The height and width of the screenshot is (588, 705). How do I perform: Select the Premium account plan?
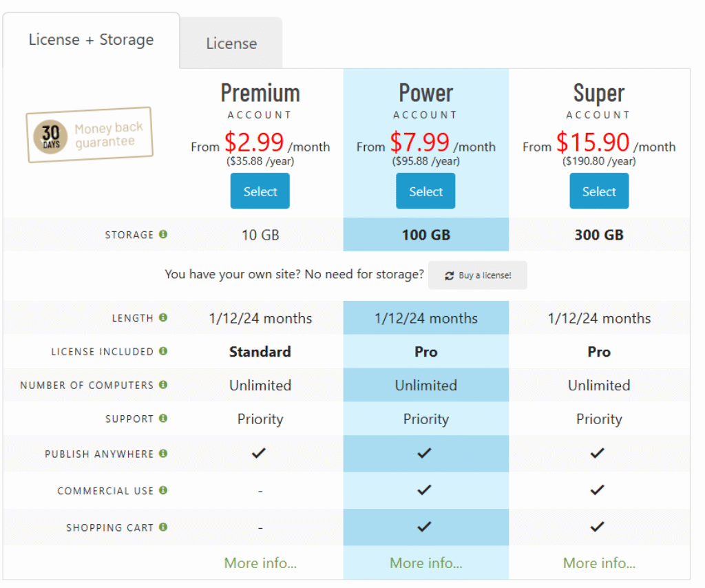click(260, 191)
